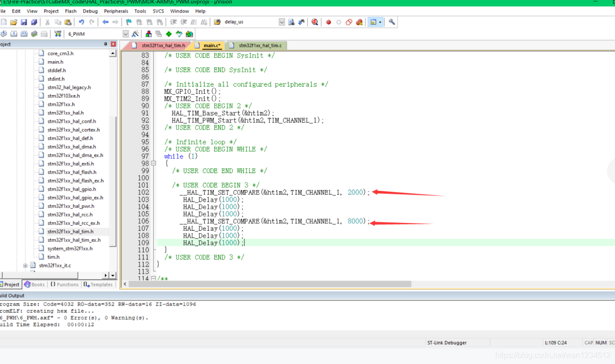This screenshot has height=364, width=615.
Task: Kill all breakpoints icon
Action: pos(359,22)
